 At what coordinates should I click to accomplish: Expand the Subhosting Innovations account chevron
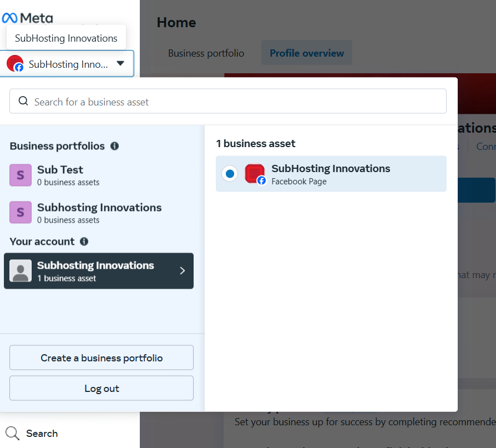point(182,271)
